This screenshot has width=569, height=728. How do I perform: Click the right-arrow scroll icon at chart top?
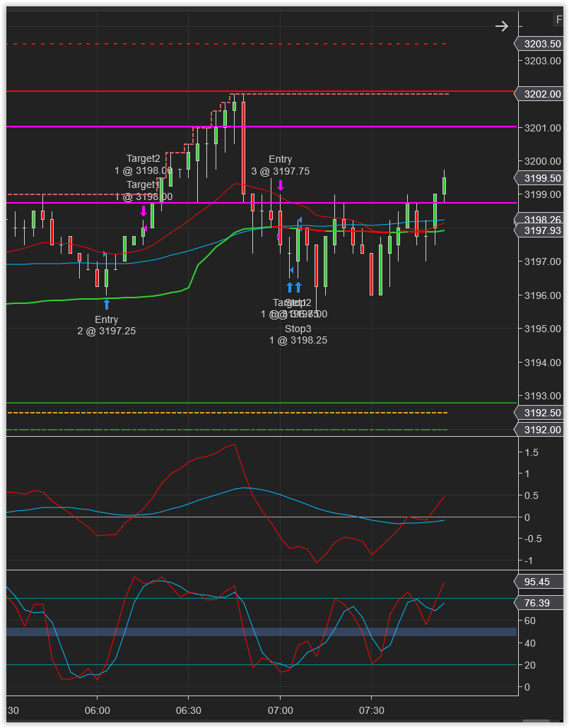pos(502,26)
